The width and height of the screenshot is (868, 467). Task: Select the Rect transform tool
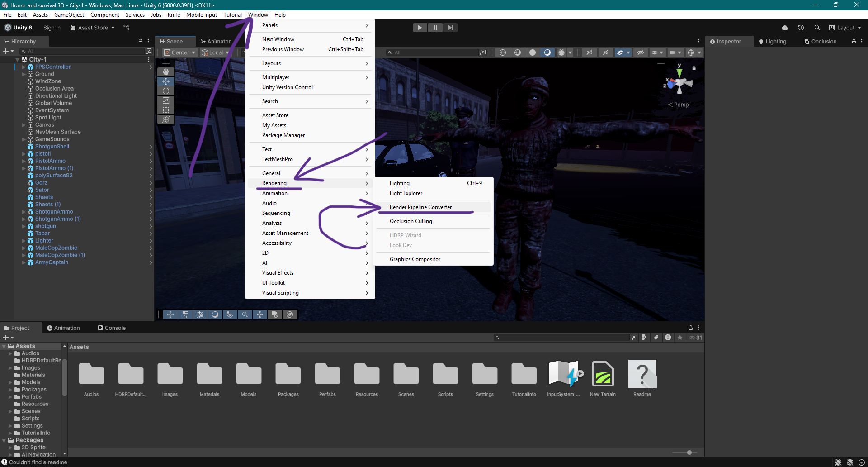point(166,110)
